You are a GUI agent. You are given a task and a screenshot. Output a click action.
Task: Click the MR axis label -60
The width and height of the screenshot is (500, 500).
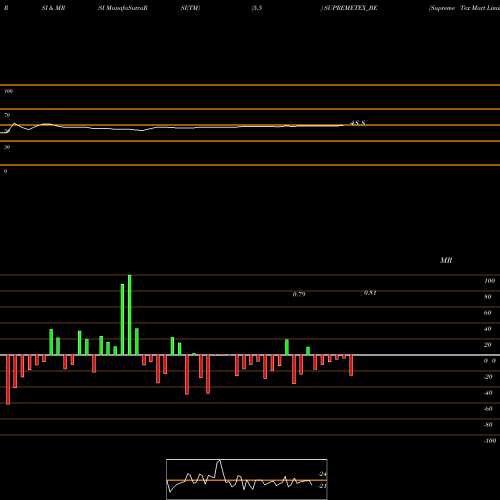pos(488,409)
